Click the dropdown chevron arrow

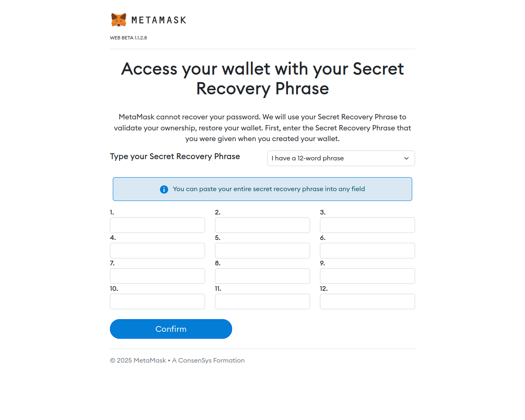[406, 158]
